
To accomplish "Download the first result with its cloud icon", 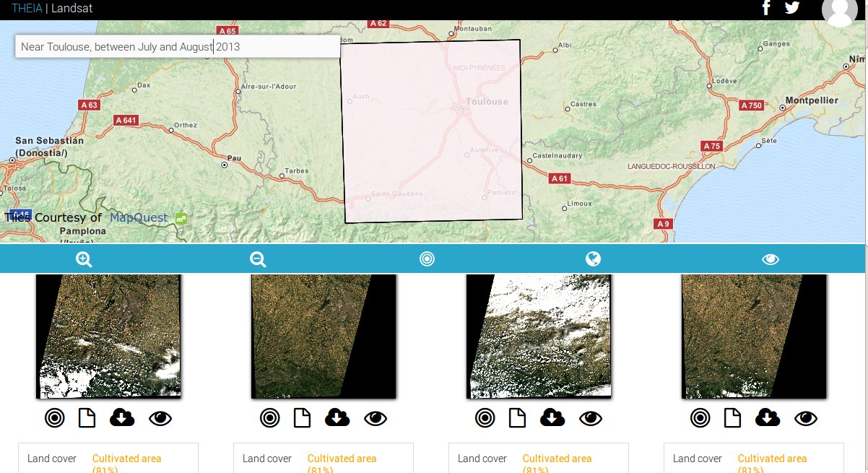I will tap(122, 417).
